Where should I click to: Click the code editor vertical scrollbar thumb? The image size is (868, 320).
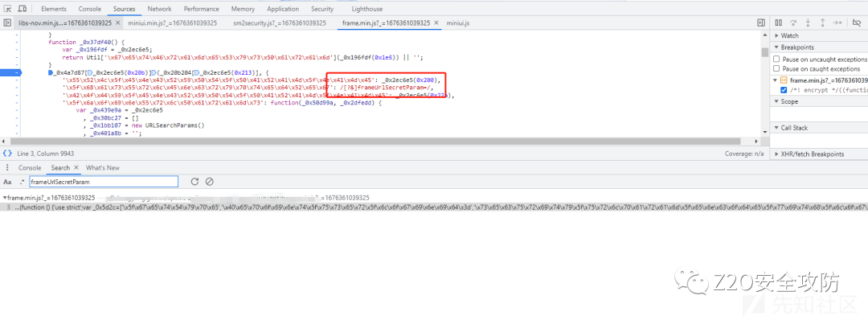point(764,52)
